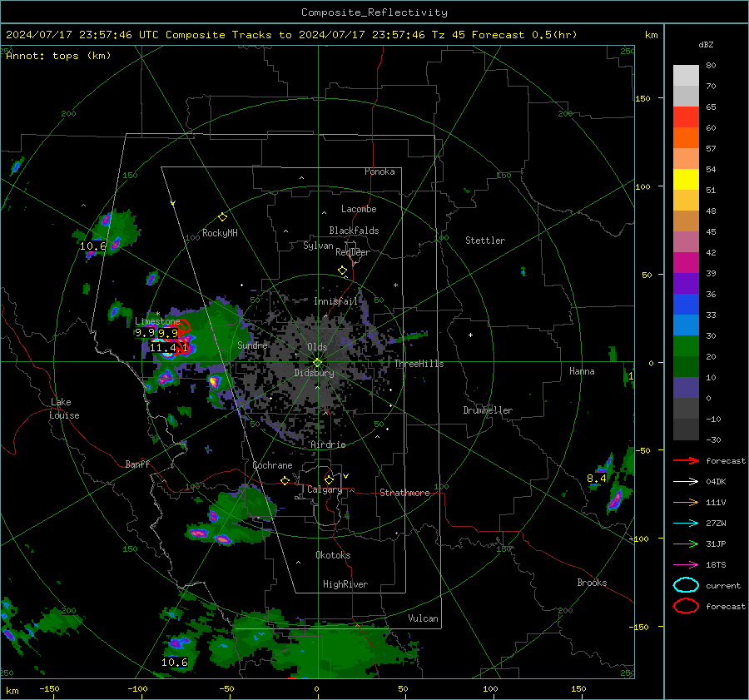Select the yellow diamond marker near RedDeer
The image size is (749, 700).
tap(342, 271)
